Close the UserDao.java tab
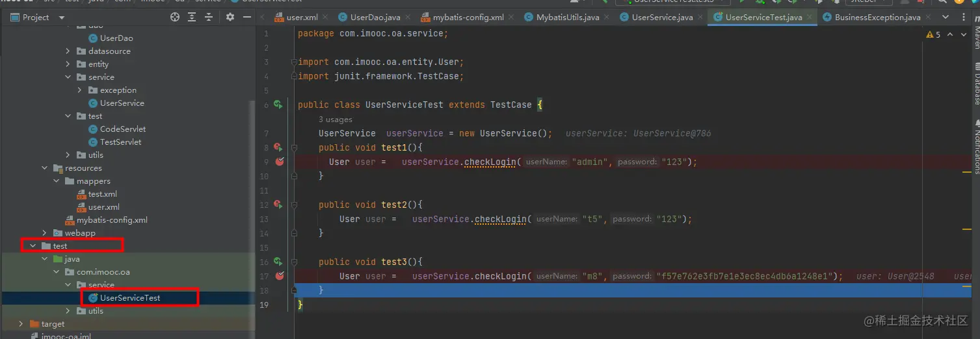This screenshot has height=339, width=980. [x=409, y=18]
